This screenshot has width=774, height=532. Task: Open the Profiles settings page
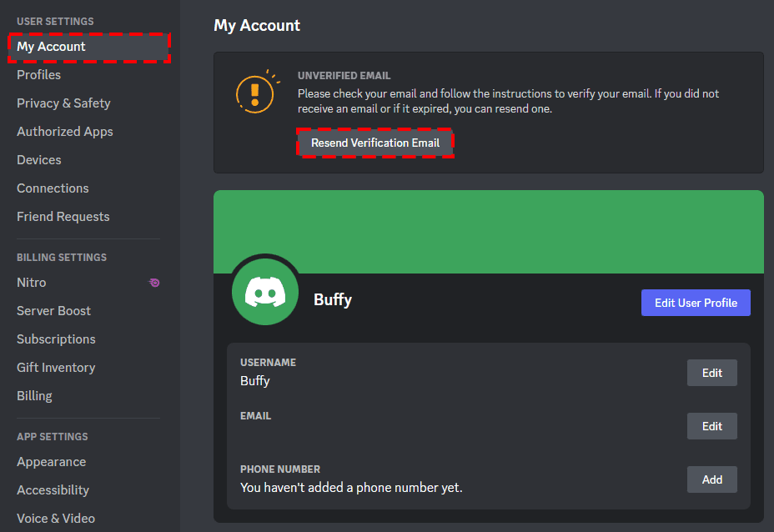point(38,74)
